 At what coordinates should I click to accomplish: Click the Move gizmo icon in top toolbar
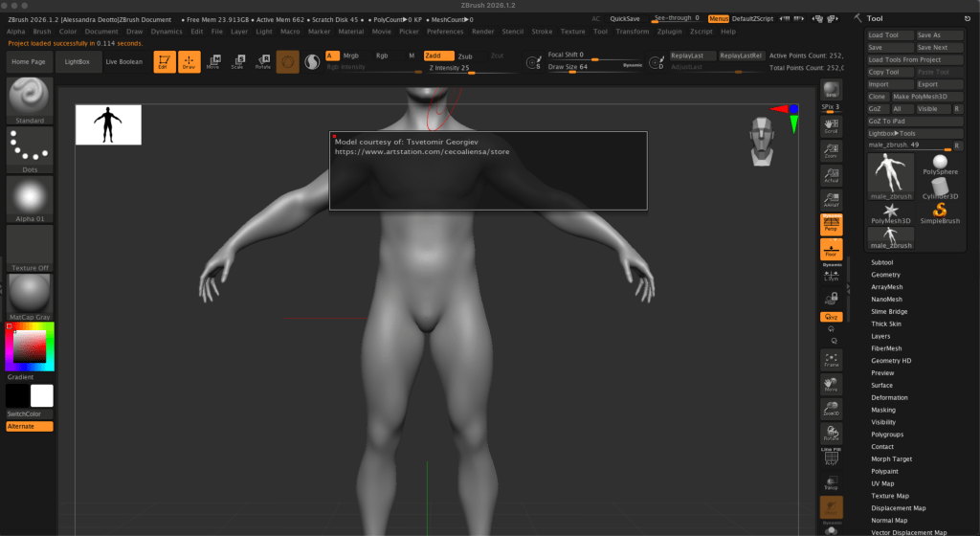pos(212,61)
